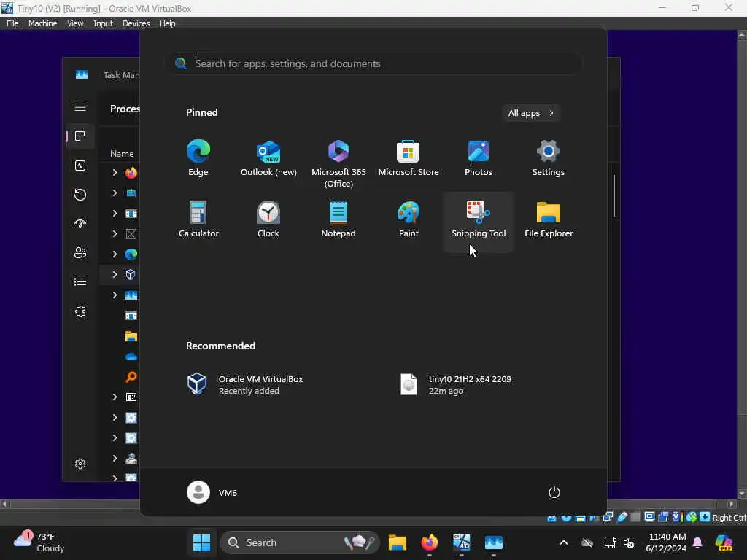
Task: Open VM6 user account menu
Action: [x=212, y=492]
